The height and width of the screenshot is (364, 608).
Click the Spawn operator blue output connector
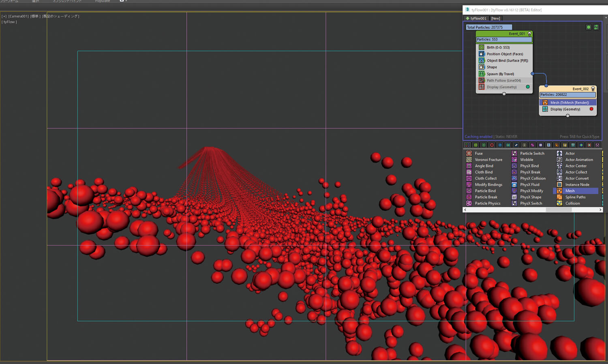click(533, 74)
